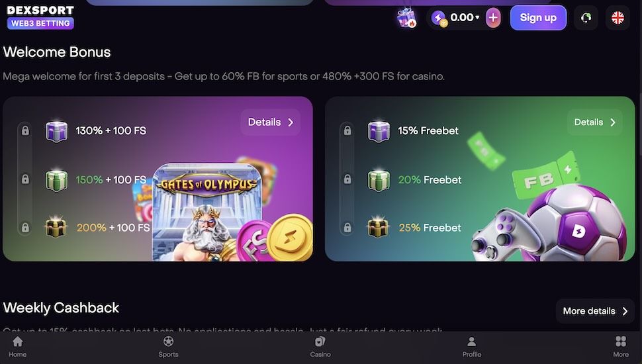
Task: Click the Sign up button
Action: tap(538, 18)
